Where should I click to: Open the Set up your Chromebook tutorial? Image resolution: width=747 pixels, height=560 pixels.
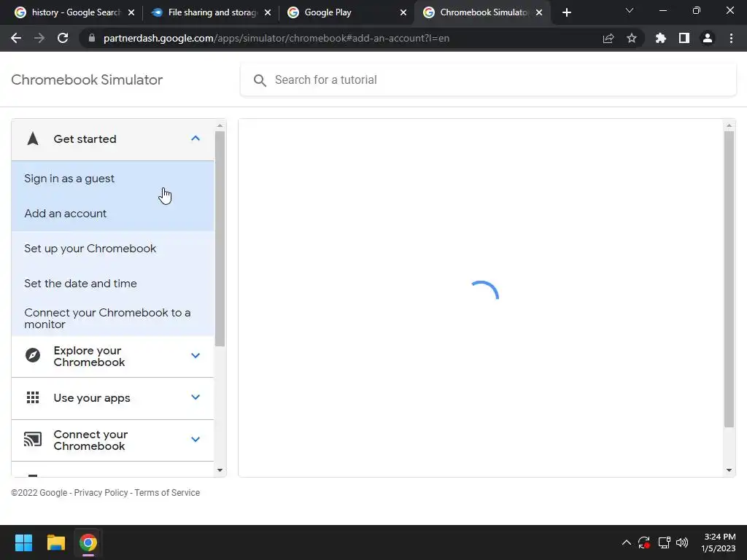pyautogui.click(x=113, y=248)
